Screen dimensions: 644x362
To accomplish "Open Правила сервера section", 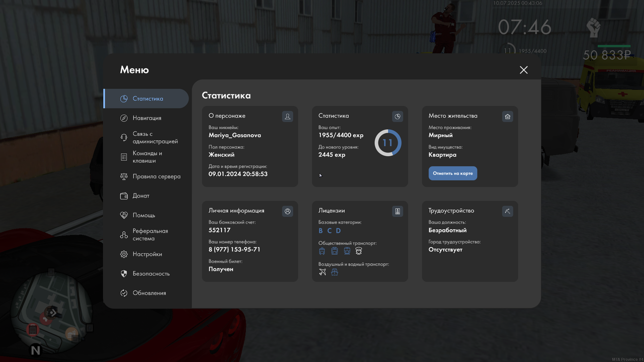I will click(146, 176).
